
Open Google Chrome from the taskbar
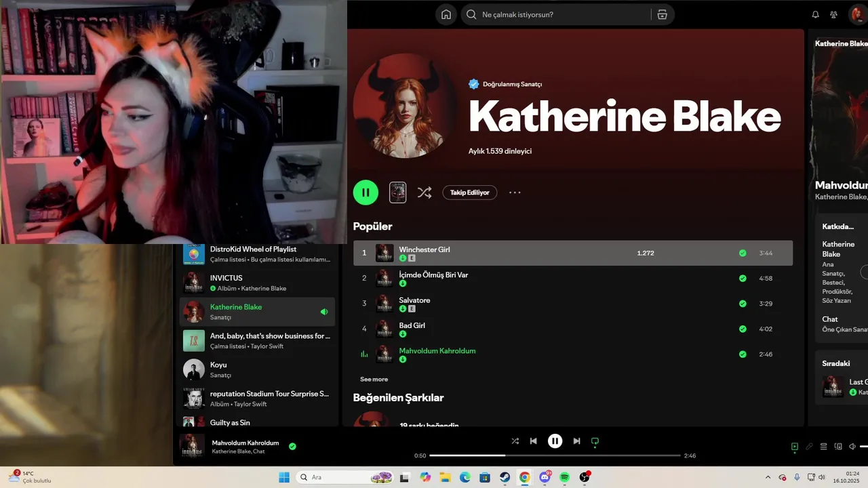click(525, 477)
